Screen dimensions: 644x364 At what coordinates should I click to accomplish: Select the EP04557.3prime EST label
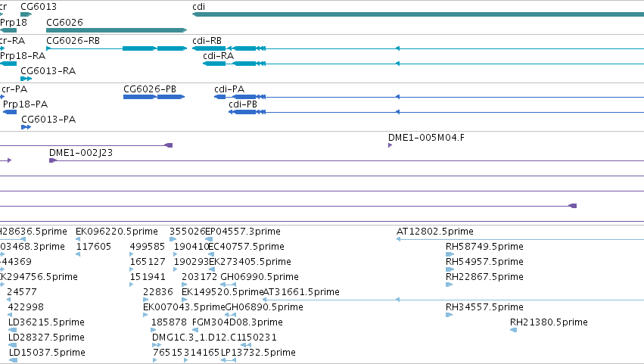click(243, 232)
